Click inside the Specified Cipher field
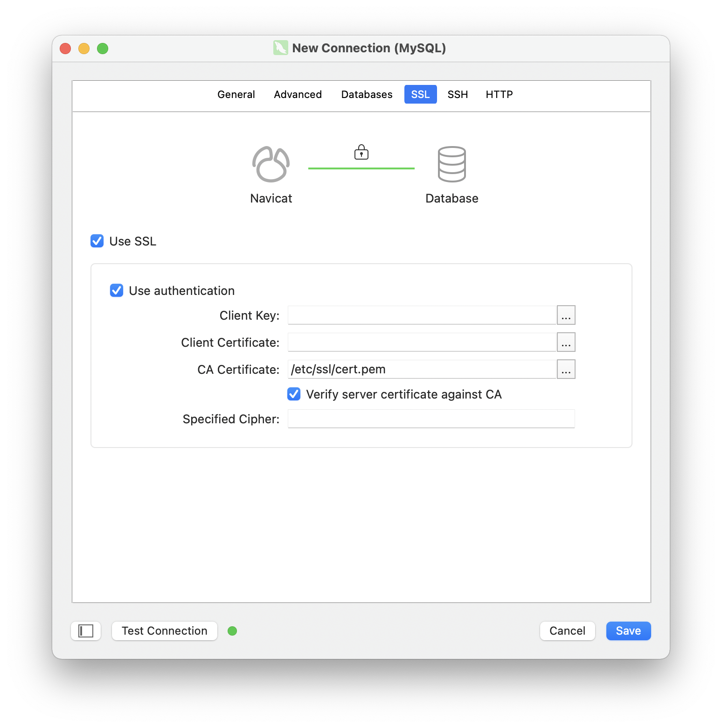This screenshot has width=722, height=728. pos(430,419)
